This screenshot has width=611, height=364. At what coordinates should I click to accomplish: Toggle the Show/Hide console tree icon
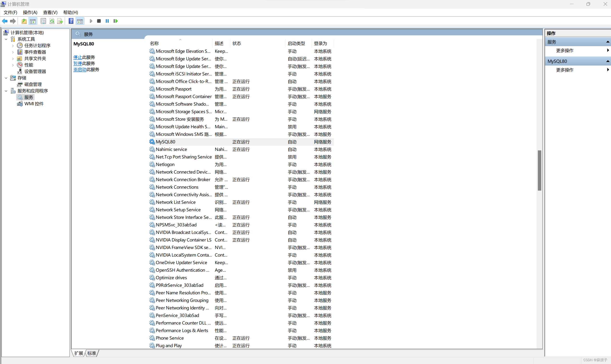coord(33,21)
